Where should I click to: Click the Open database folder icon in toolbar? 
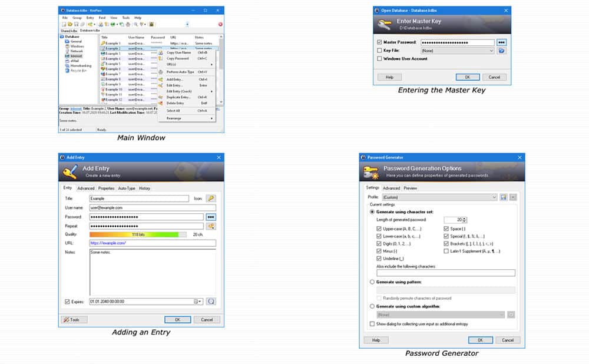tap(70, 24)
